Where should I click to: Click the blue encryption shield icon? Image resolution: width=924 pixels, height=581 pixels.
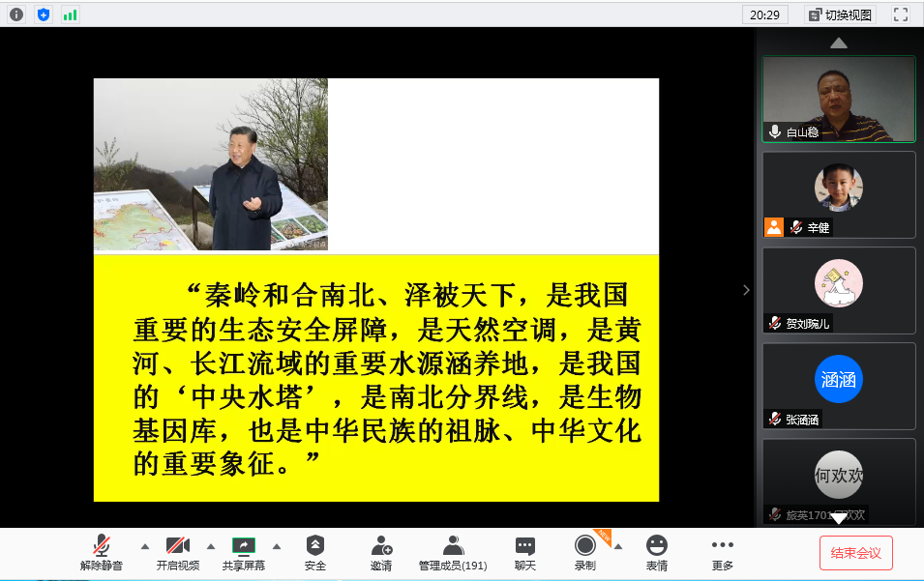click(x=43, y=15)
